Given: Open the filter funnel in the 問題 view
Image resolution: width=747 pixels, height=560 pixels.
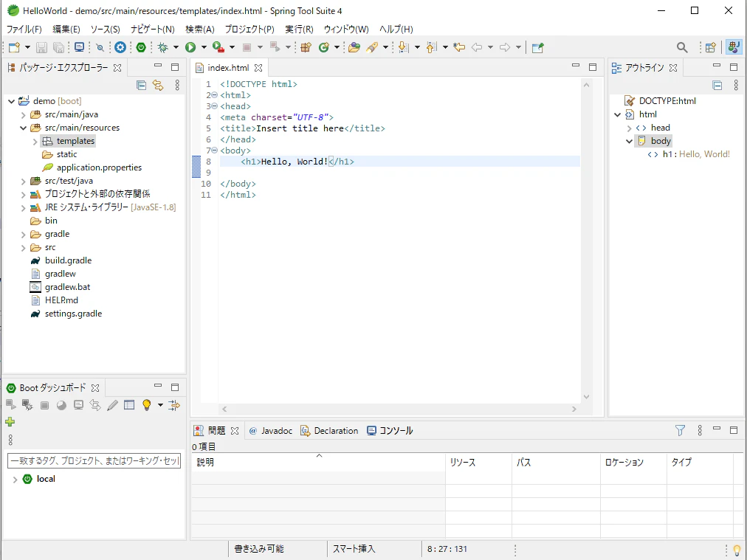Looking at the screenshot, I should point(680,430).
